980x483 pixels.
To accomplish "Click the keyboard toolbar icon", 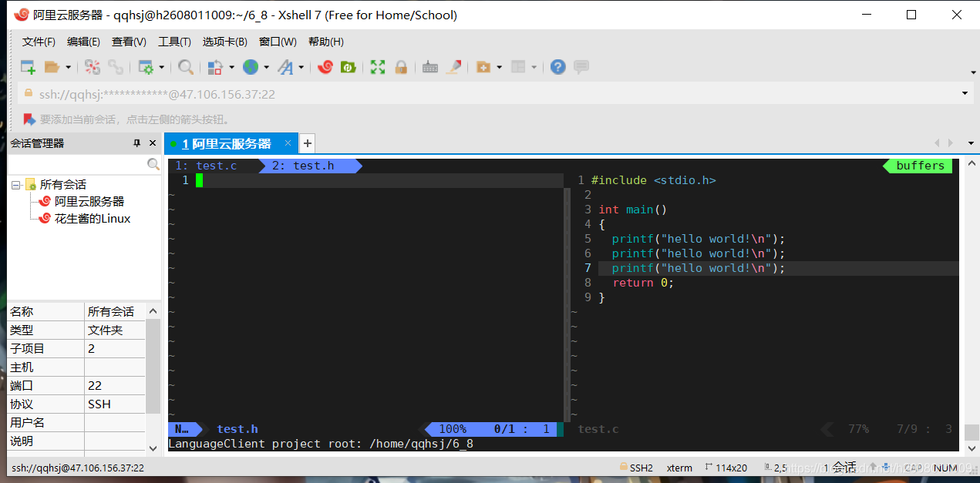I will click(x=430, y=67).
